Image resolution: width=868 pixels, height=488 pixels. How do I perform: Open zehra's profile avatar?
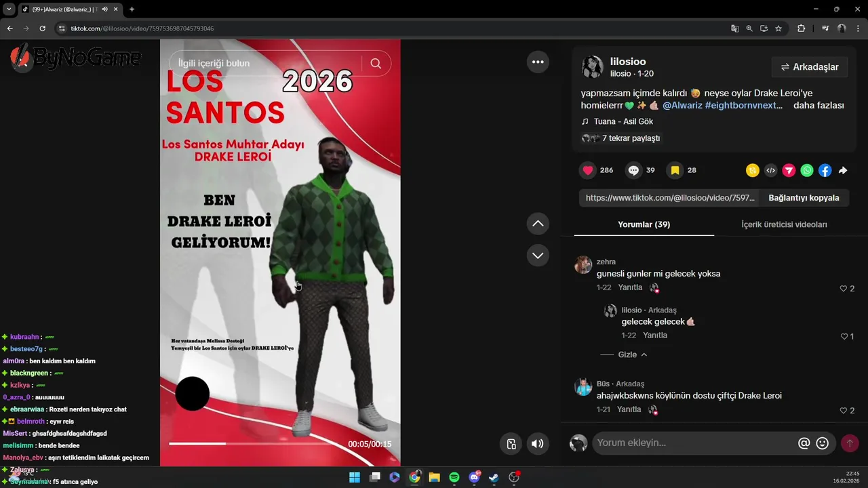click(583, 265)
